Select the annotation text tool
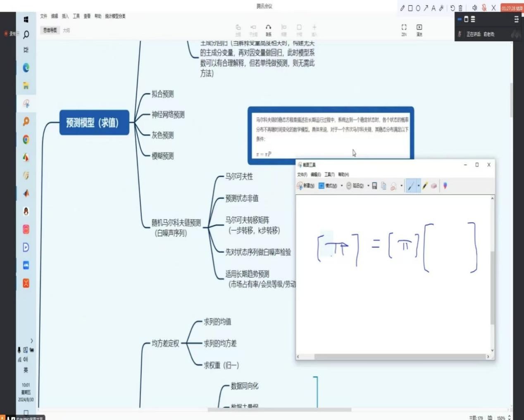Viewport: 524px width, 420px height. tap(433, 8)
